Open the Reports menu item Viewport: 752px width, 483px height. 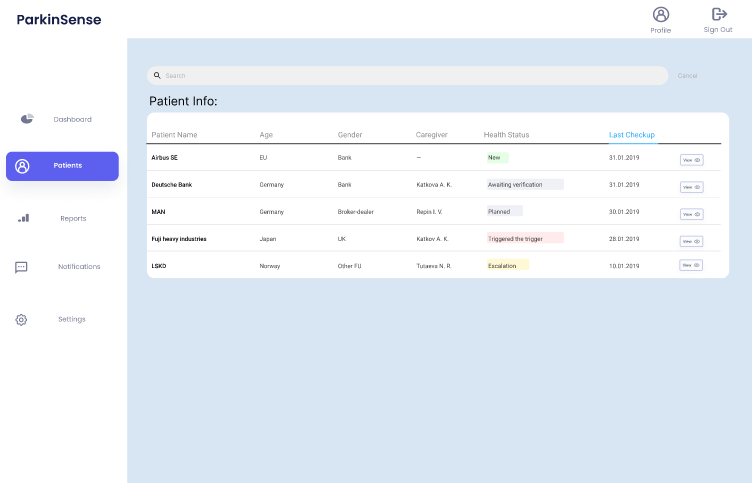73,218
